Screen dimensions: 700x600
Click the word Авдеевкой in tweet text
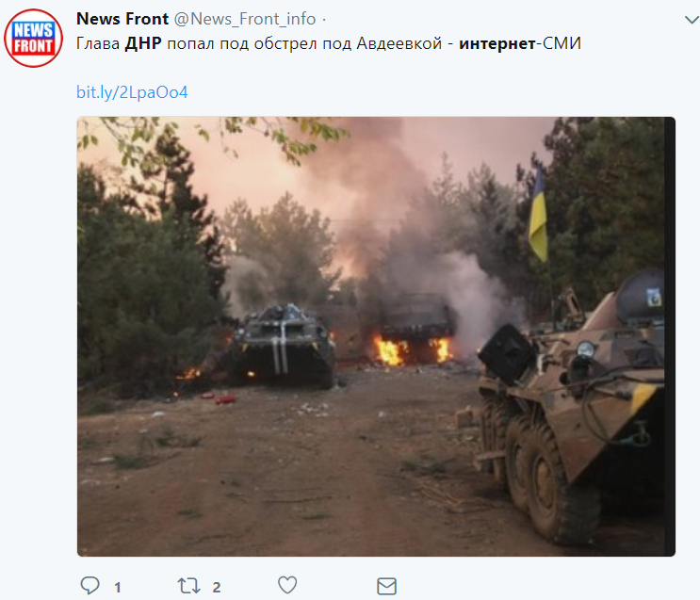tap(399, 43)
